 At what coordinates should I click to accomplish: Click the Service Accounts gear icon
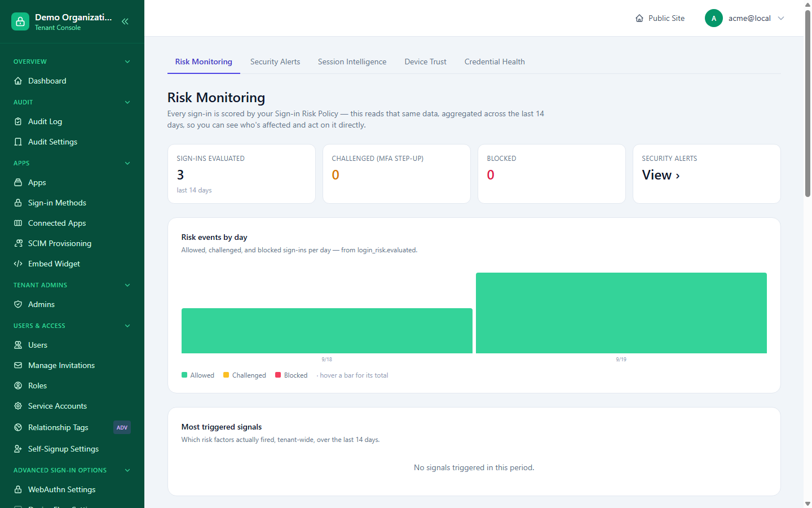coord(18,406)
